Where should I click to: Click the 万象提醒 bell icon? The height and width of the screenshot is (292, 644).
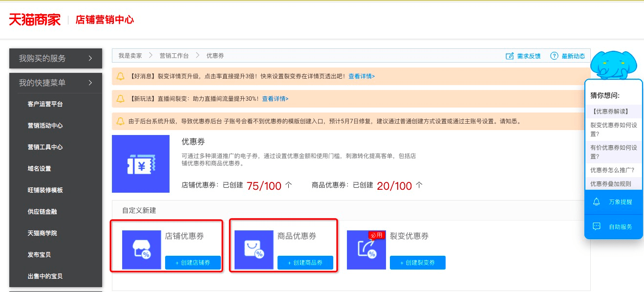pos(596,202)
